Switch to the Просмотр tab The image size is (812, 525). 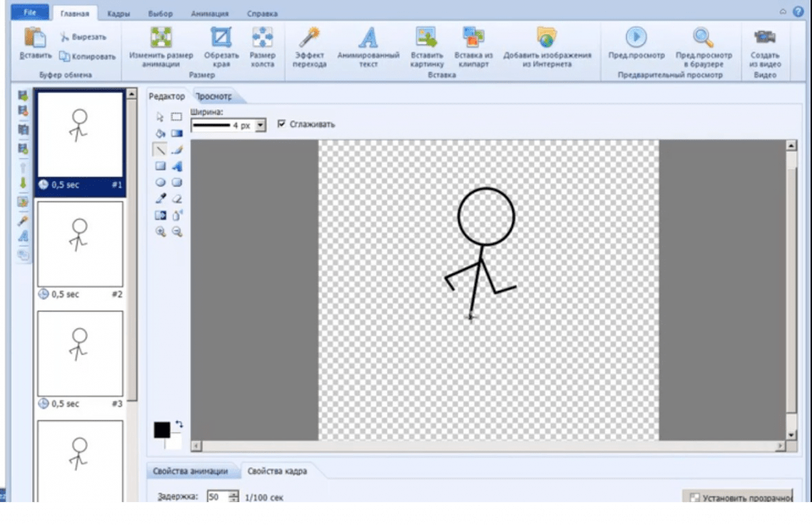tap(214, 96)
